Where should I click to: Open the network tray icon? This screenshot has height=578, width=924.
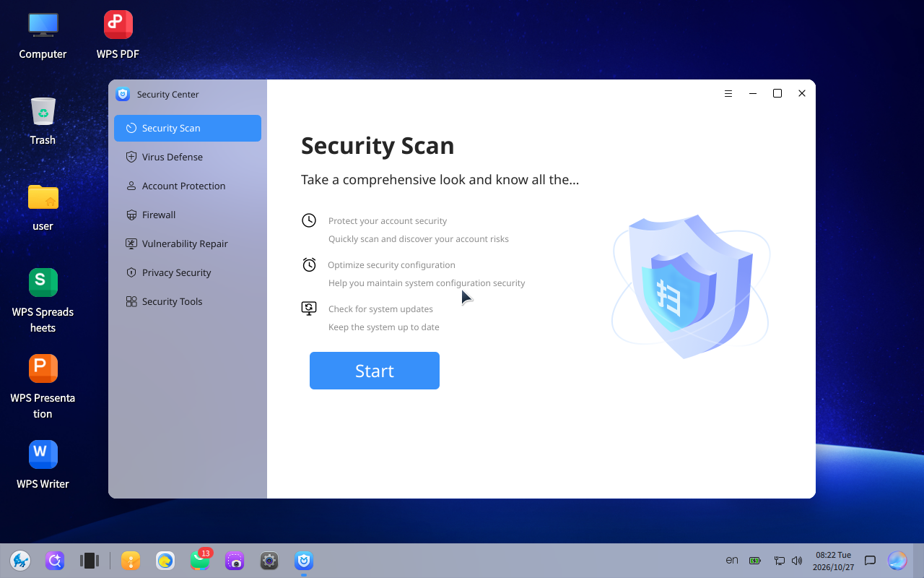780,561
